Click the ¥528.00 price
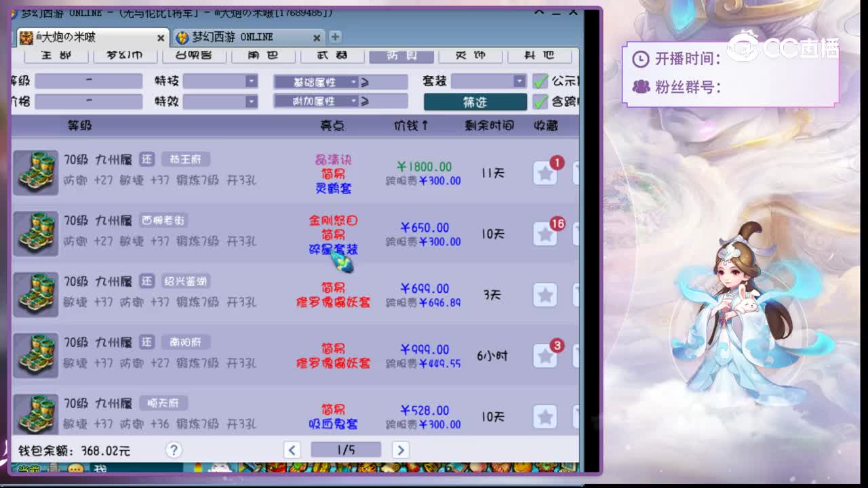This screenshot has width=868, height=488. point(425,411)
